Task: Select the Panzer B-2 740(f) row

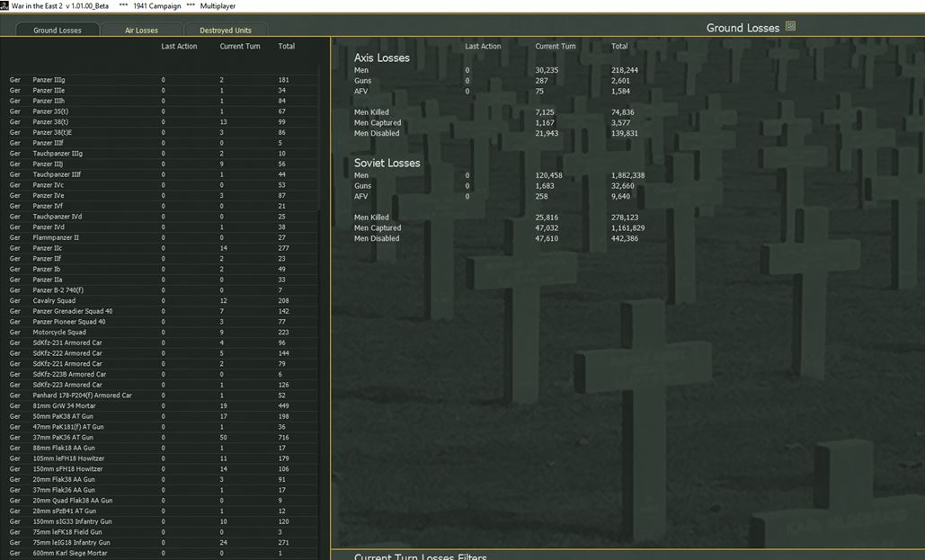Action: click(x=162, y=290)
